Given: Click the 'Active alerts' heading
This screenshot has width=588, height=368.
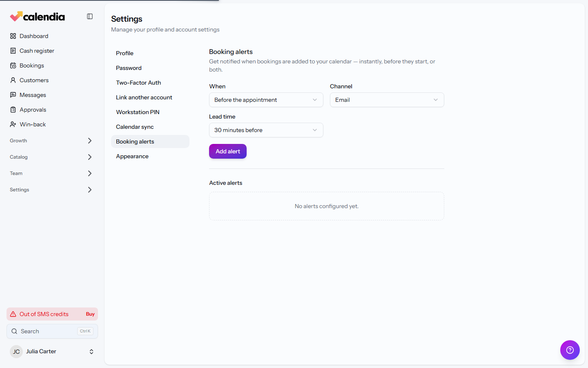Looking at the screenshot, I should pos(226,183).
